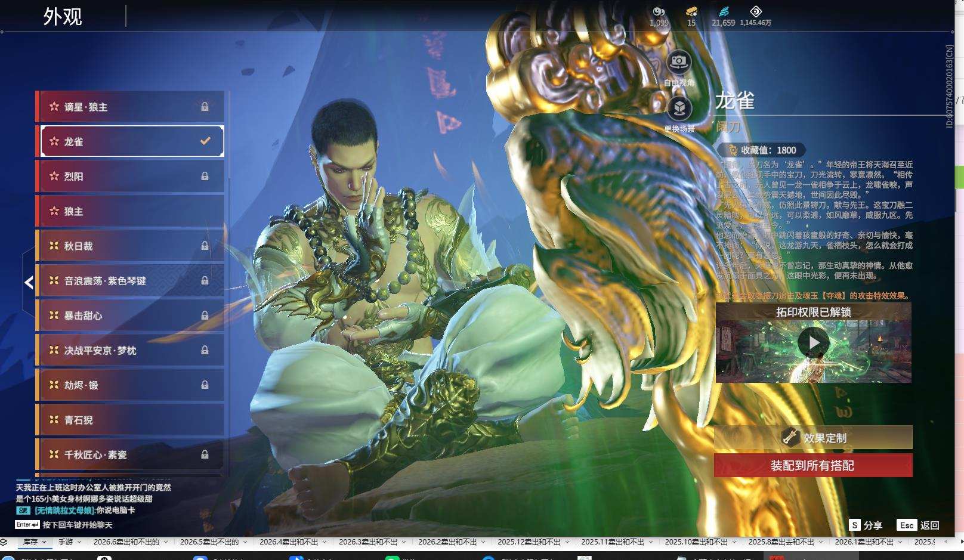Open dropdown arrow on 手游 sheet tab
This screenshot has height=560, width=964.
pos(79,542)
